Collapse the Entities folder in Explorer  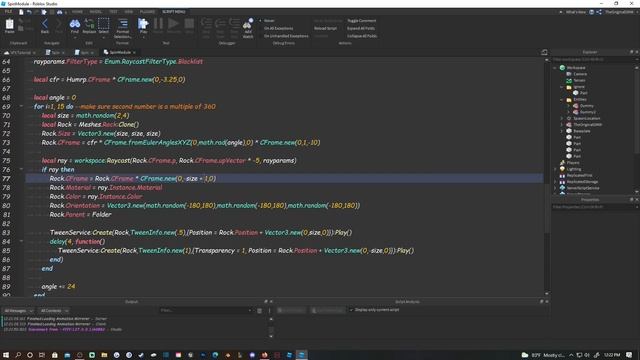[x=562, y=99]
